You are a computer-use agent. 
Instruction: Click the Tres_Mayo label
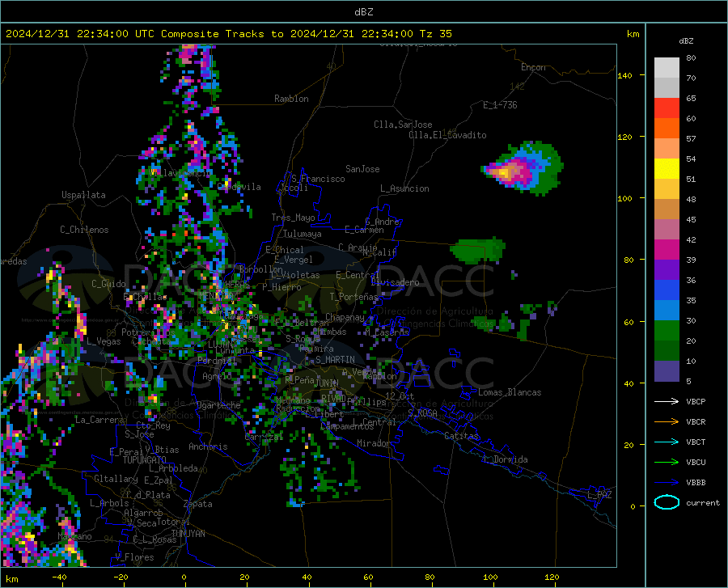[x=293, y=218]
